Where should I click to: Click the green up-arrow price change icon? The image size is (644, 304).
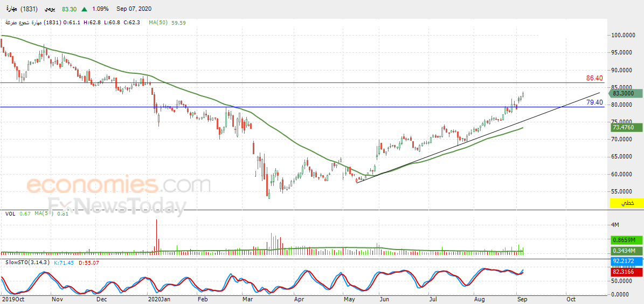(84, 9)
